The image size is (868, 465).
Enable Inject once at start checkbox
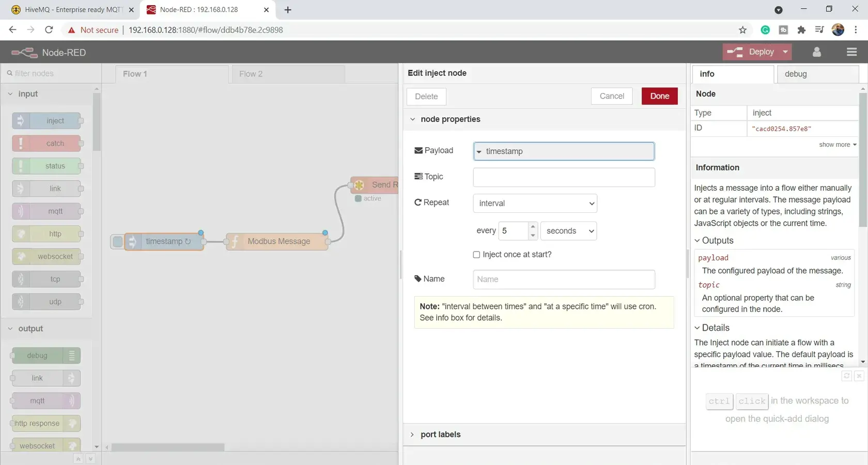476,255
